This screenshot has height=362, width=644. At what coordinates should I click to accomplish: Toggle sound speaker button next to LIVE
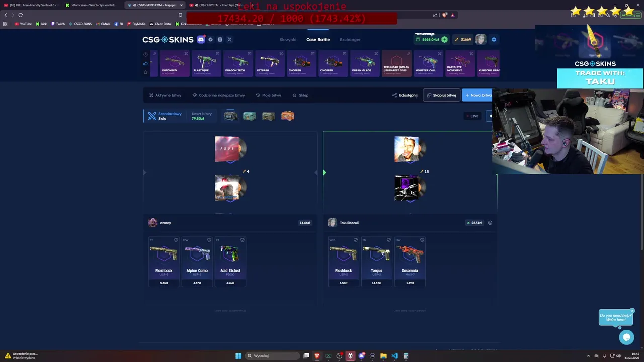(x=490, y=116)
